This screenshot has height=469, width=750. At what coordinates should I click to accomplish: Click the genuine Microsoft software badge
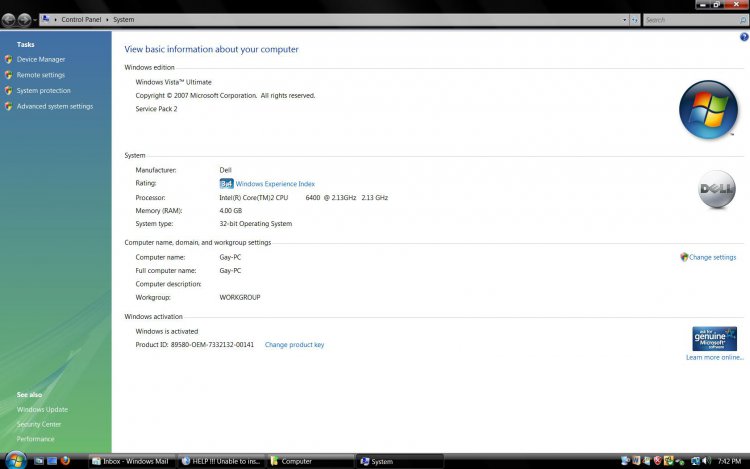pos(714,338)
